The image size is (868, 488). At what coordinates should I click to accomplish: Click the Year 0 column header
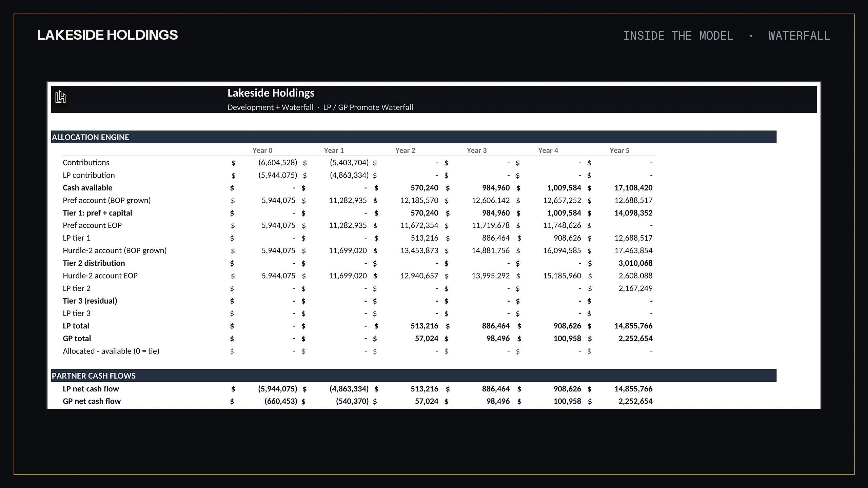click(262, 150)
